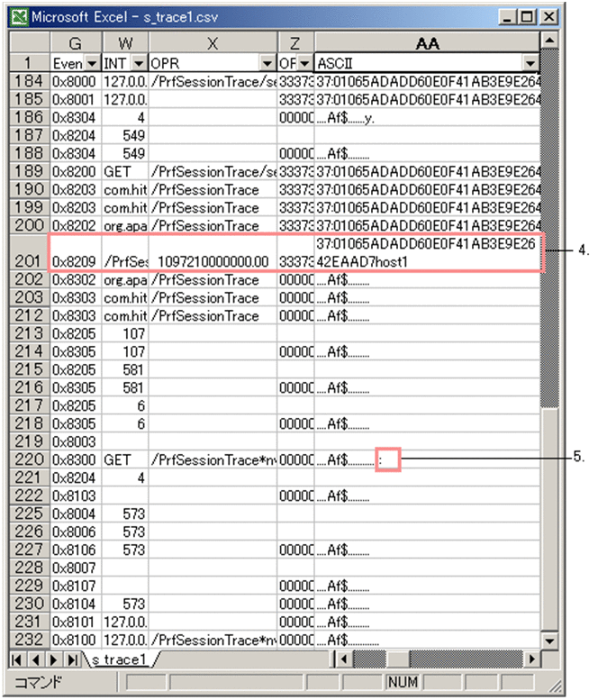Image resolution: width=616 pixels, height=700 pixels.
Task: Expand the OPR column filter dropdown
Action: (267, 63)
